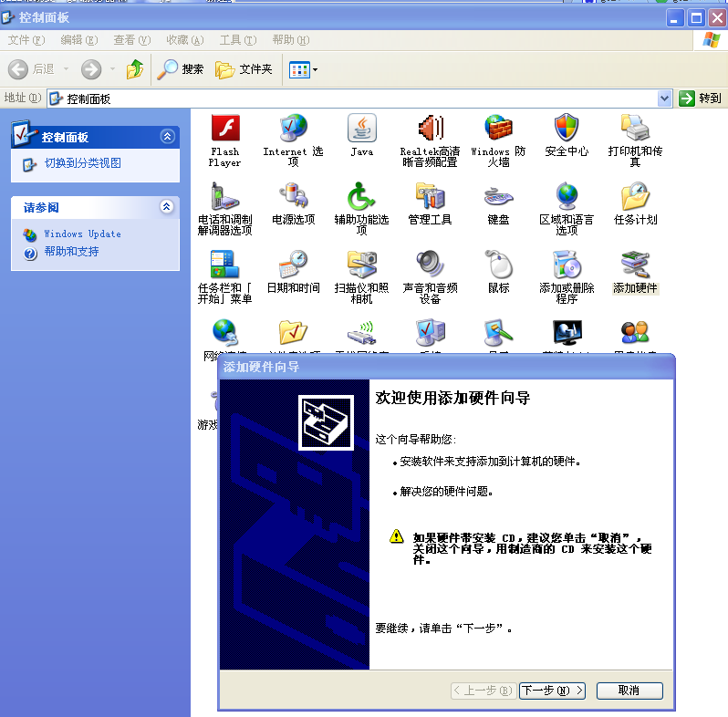This screenshot has height=717, width=728.
Task: Minimize the 控制面板 window
Action: (x=674, y=18)
